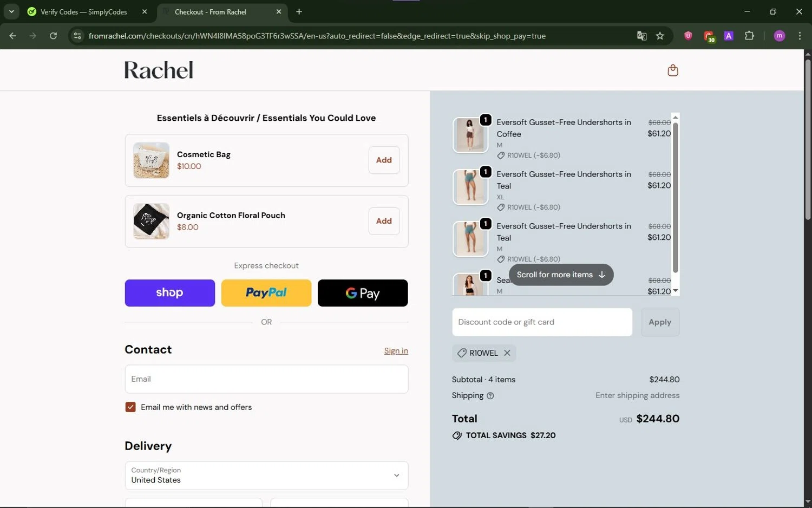Viewport: 812px width, 508px height.
Task: Open Chrome three-dot menu
Action: click(x=800, y=36)
